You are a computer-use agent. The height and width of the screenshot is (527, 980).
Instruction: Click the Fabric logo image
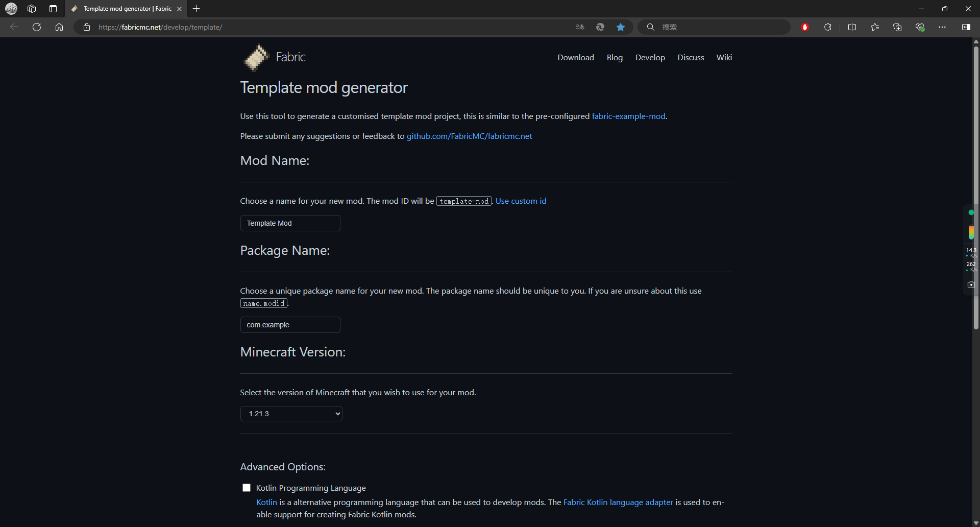coord(256,57)
